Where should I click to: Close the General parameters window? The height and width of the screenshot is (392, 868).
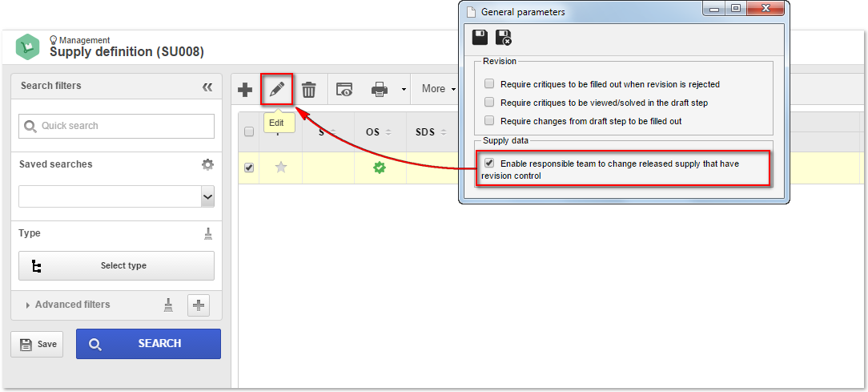766,8
